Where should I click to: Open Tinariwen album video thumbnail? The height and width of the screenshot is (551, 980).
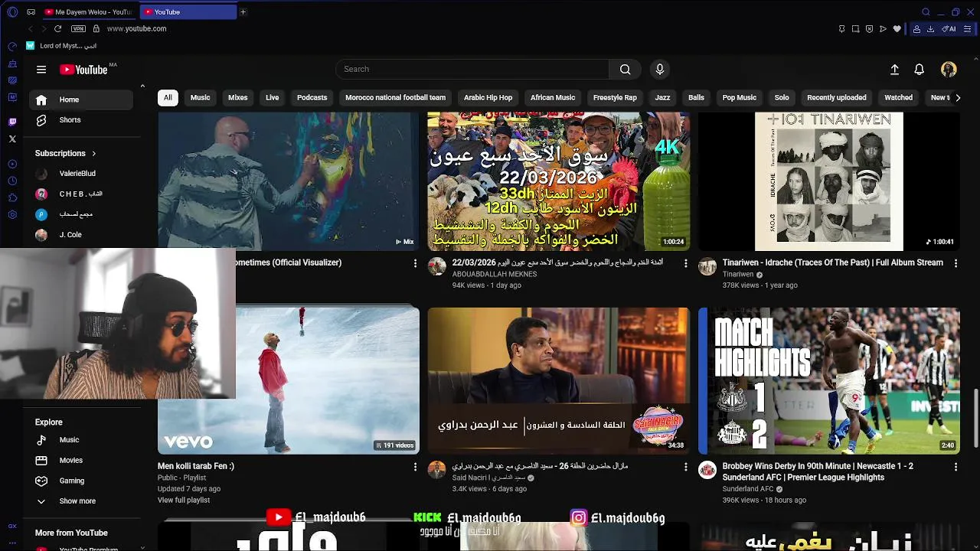(829, 181)
